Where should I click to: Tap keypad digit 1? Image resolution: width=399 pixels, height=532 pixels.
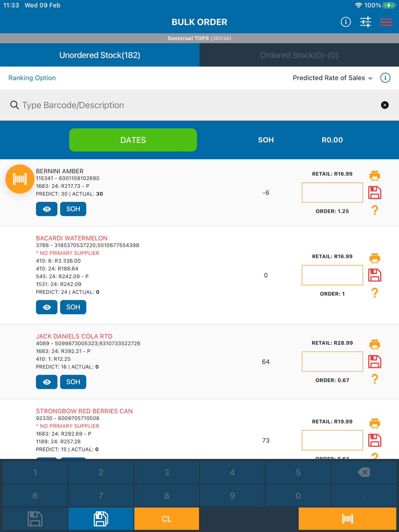35,472
